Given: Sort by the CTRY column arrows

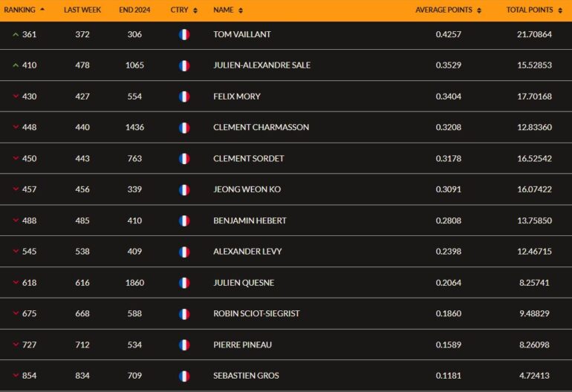Looking at the screenshot, I should [x=195, y=10].
